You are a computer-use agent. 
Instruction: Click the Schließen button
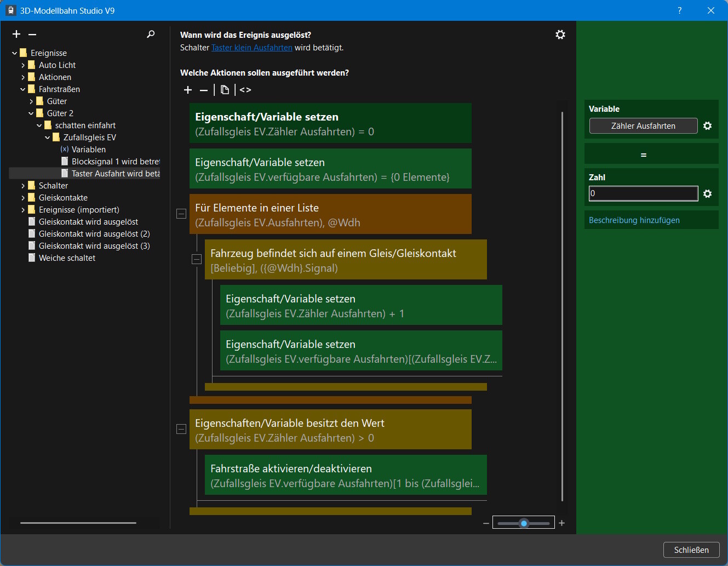click(x=691, y=550)
